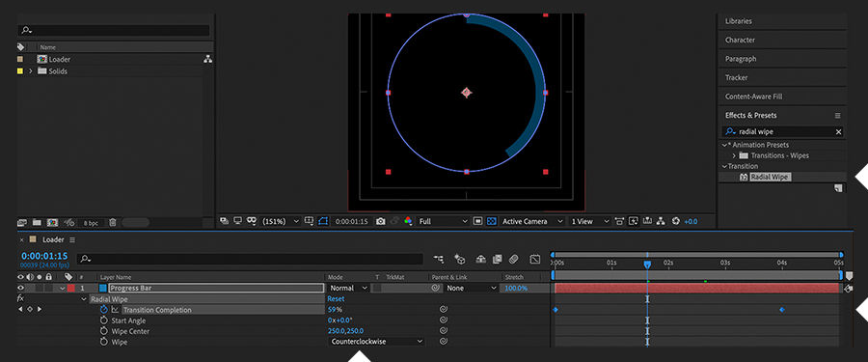Viewport: 868px width, 362px height.
Task: Open the Normal blending mode dropdown
Action: (349, 289)
